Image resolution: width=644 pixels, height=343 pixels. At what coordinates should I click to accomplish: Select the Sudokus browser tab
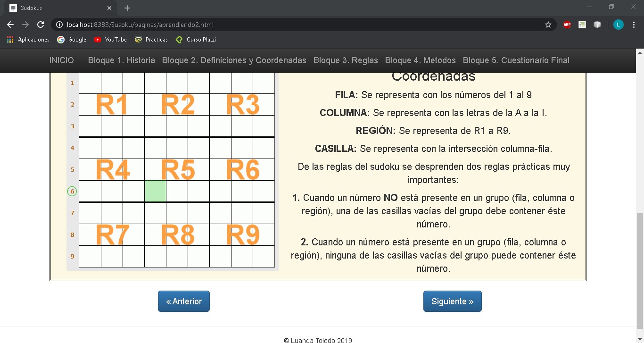pos(57,8)
